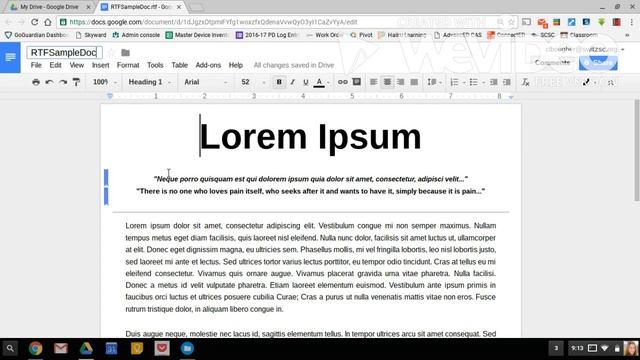Open the Tools menu

tap(155, 65)
